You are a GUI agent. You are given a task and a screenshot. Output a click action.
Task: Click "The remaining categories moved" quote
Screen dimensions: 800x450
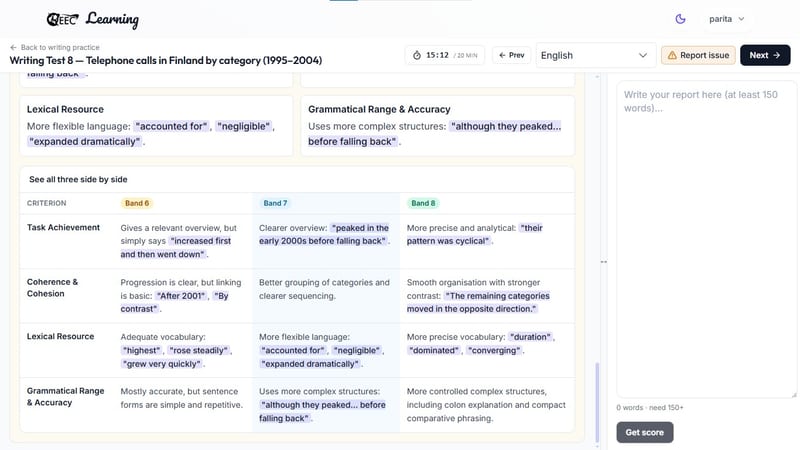click(478, 302)
